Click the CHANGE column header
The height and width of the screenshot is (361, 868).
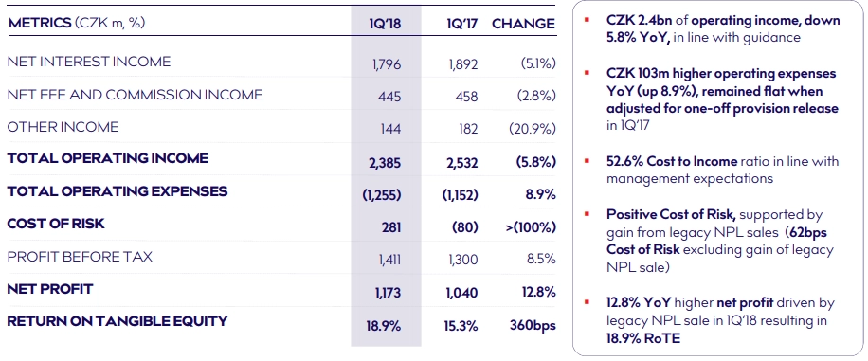[523, 24]
